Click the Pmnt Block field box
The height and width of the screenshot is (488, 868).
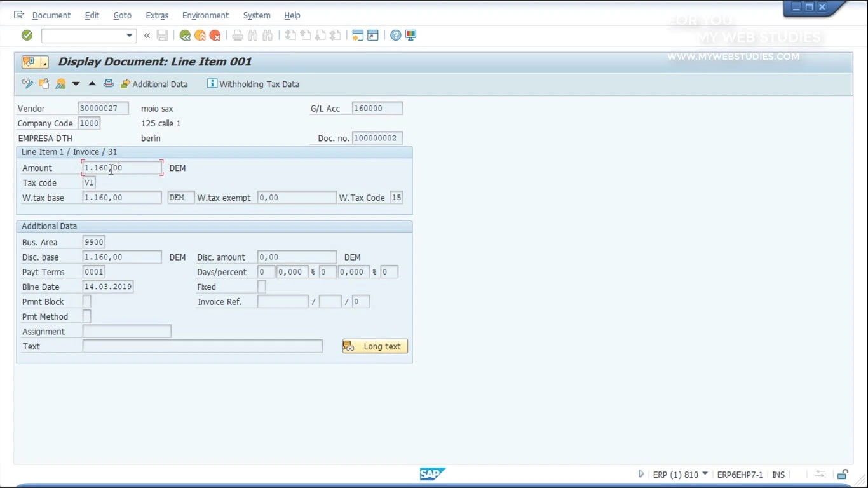click(x=87, y=302)
